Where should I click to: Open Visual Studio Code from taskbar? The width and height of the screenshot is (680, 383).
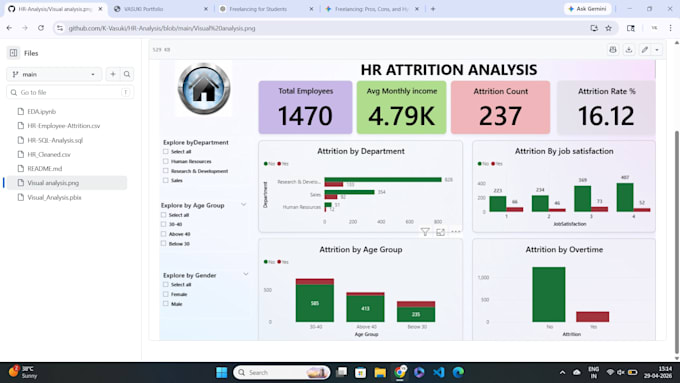(438, 372)
